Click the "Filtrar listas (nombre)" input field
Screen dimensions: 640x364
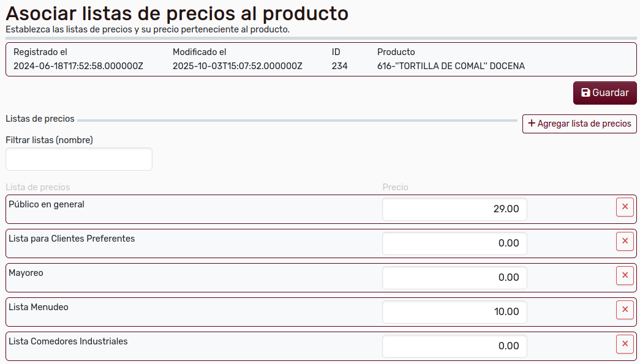[x=78, y=158]
